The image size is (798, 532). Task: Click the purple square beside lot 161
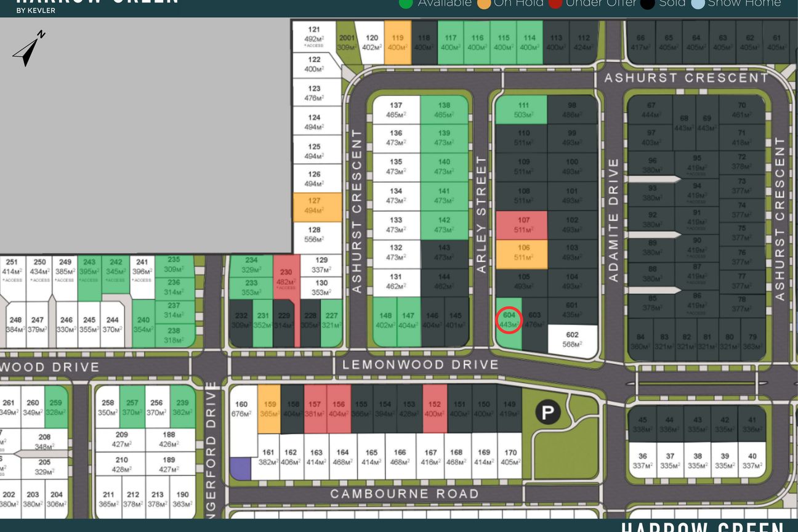(x=240, y=469)
